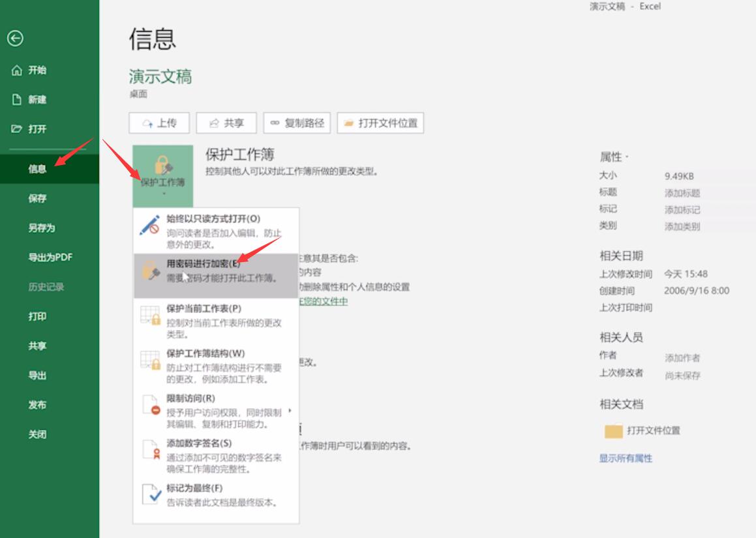Open 历史记录 in the sidebar

[x=46, y=287]
